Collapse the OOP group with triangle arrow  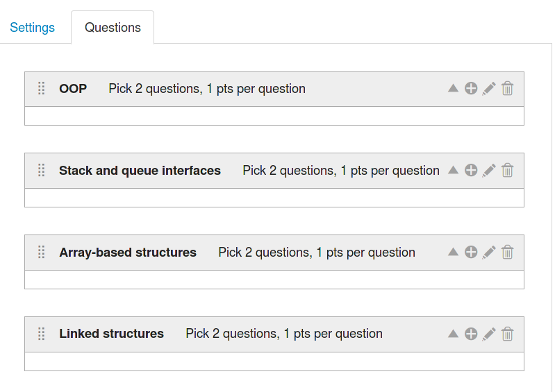453,89
